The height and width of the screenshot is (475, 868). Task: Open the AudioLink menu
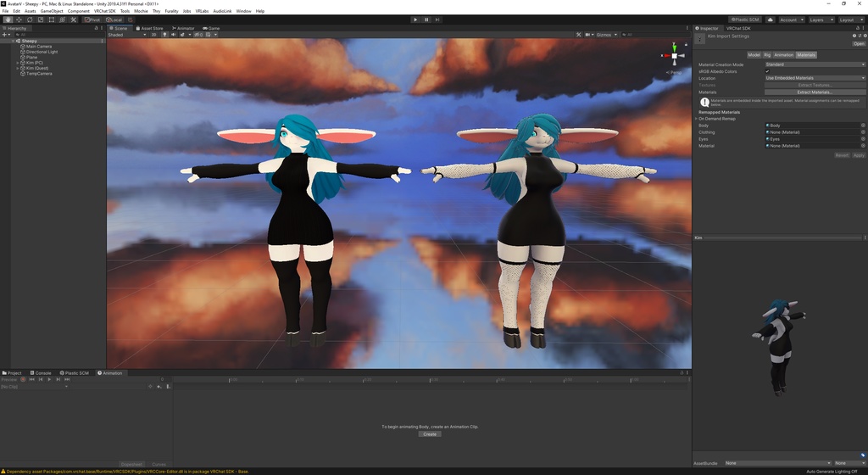(222, 11)
